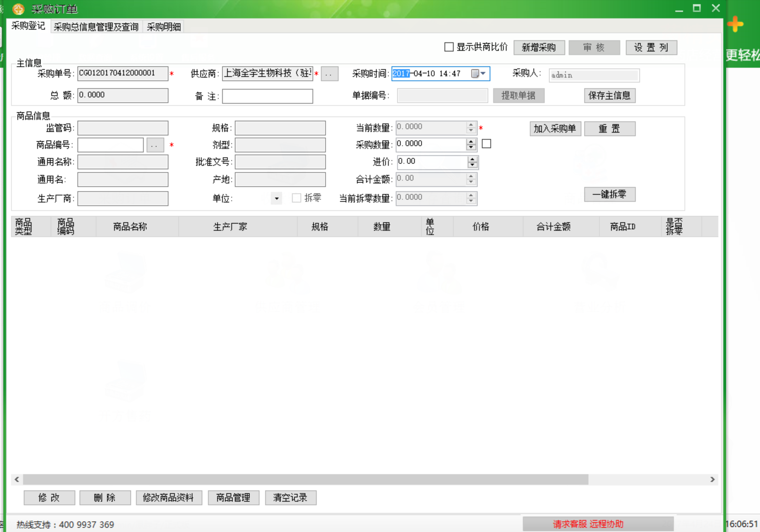The image size is (760, 532).
Task: Click the 采购人 admin field
Action: coord(594,75)
